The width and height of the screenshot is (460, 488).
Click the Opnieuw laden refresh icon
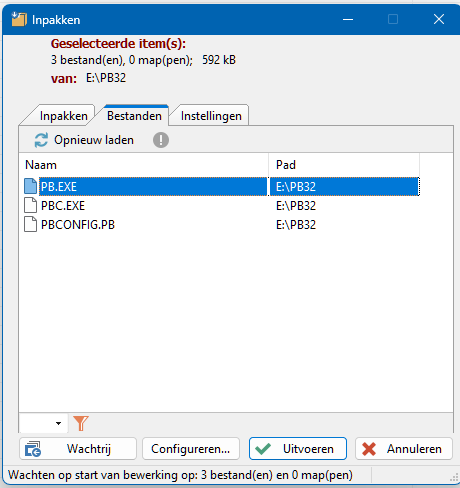point(41,140)
